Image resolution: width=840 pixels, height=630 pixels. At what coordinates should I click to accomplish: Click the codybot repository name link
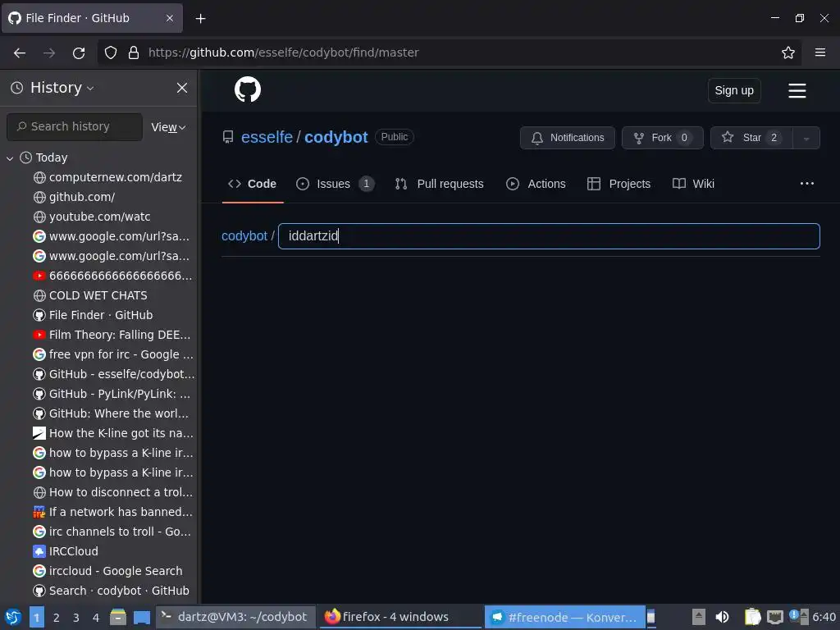tap(336, 137)
